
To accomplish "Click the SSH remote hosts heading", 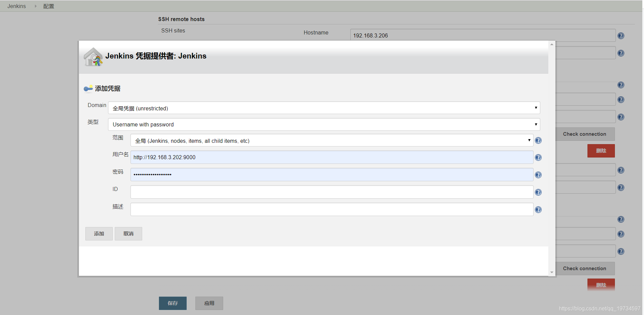I will pyautogui.click(x=181, y=19).
